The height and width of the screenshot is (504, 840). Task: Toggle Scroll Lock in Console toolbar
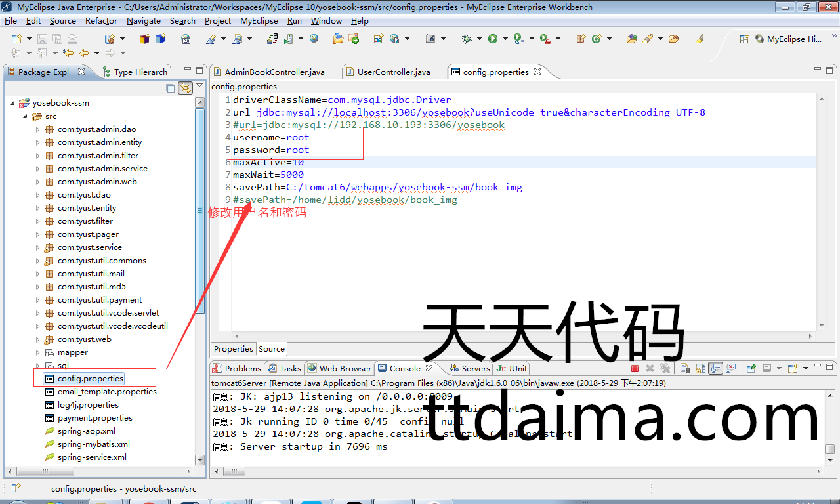tap(700, 369)
